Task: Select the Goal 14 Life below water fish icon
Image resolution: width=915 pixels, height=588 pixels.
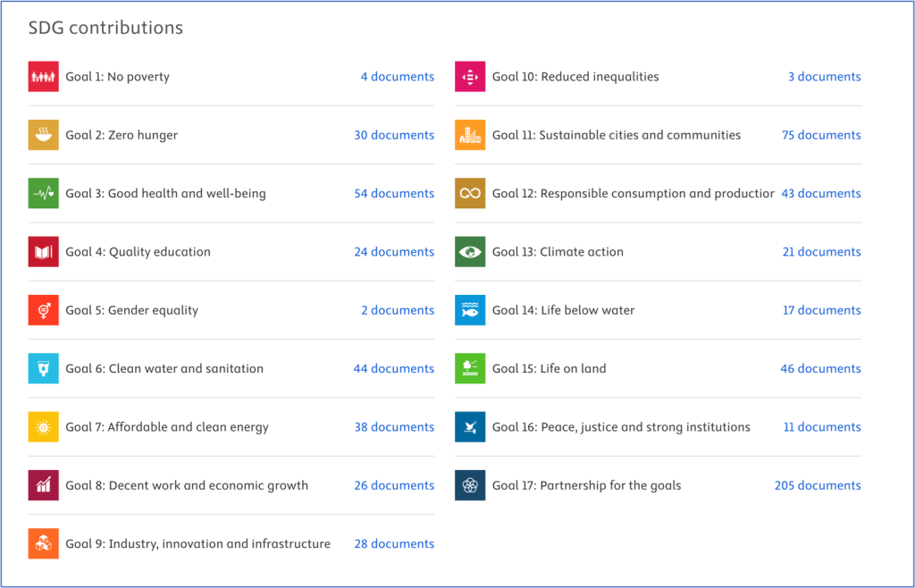Action: 470,310
